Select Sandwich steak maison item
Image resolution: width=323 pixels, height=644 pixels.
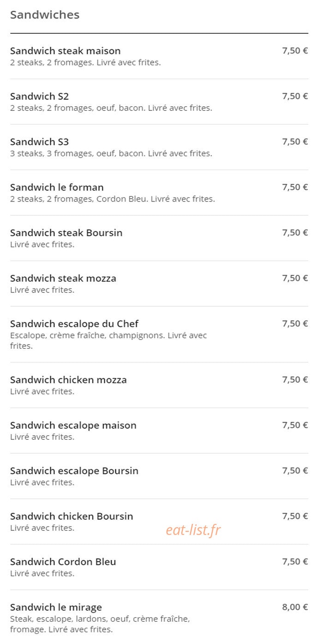point(159,56)
